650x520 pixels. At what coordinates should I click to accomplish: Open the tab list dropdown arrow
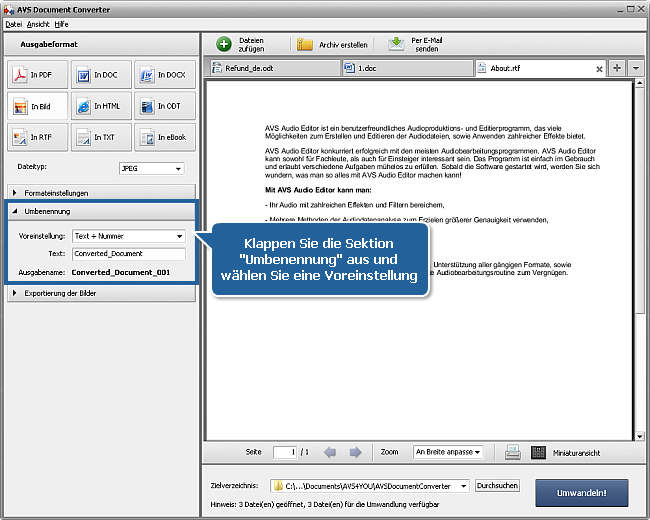635,68
